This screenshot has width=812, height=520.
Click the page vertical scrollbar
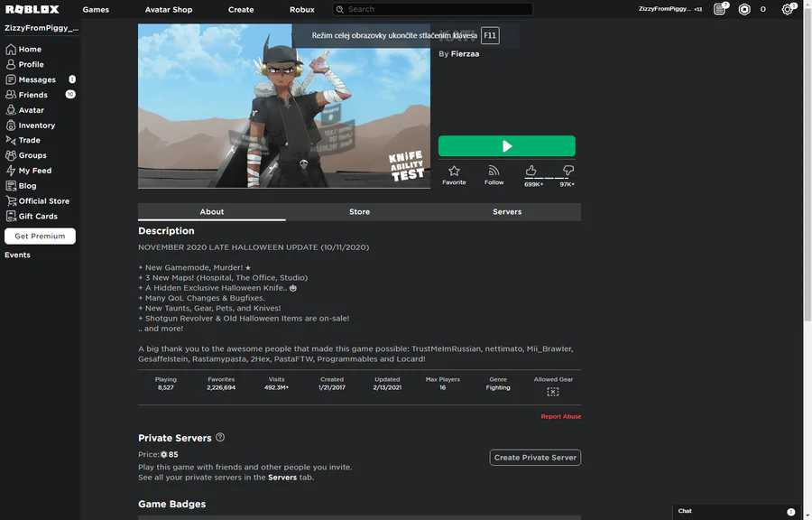click(x=807, y=166)
